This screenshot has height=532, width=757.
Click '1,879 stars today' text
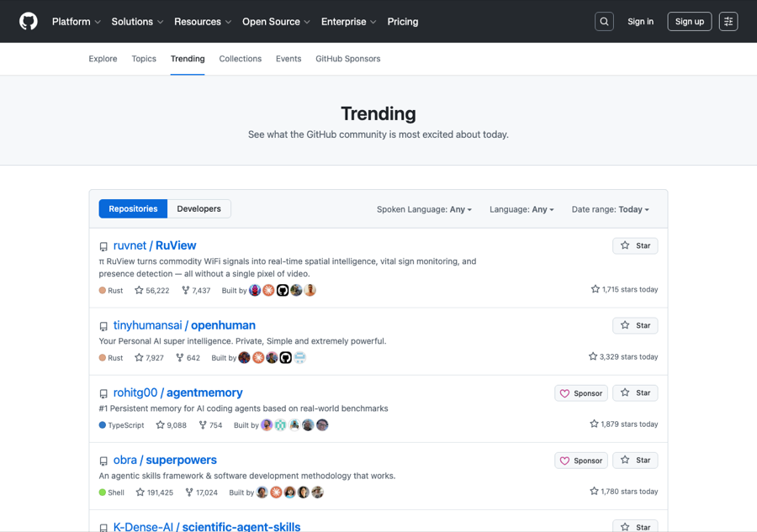point(624,424)
